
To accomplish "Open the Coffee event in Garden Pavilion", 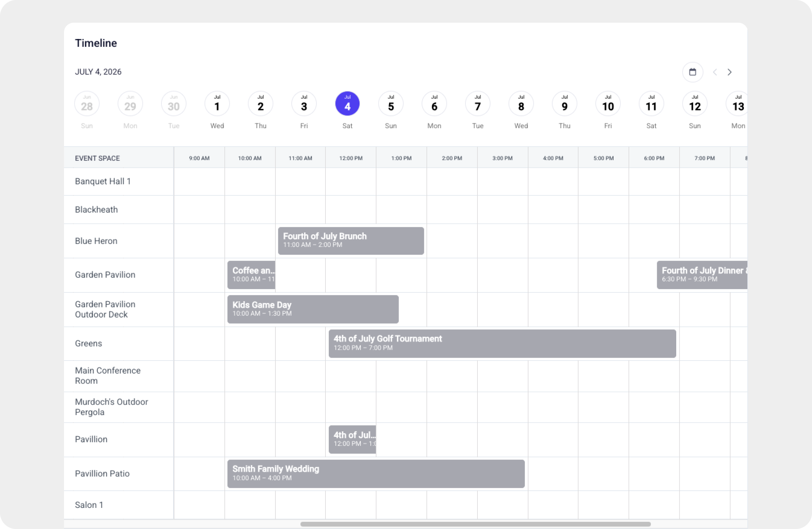I will click(x=251, y=275).
